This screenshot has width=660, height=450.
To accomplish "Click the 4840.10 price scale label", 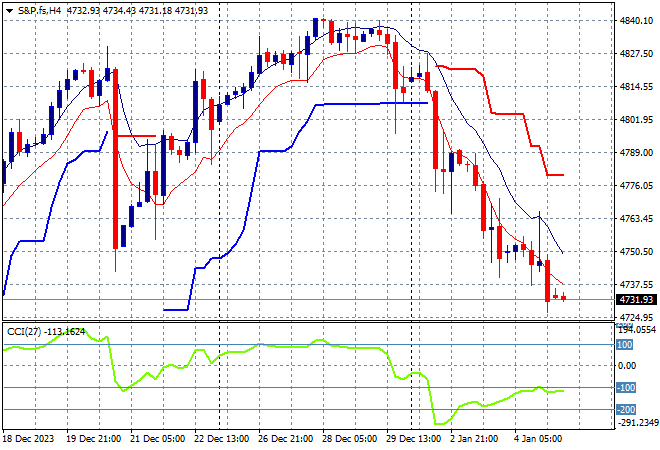I will [x=636, y=21].
